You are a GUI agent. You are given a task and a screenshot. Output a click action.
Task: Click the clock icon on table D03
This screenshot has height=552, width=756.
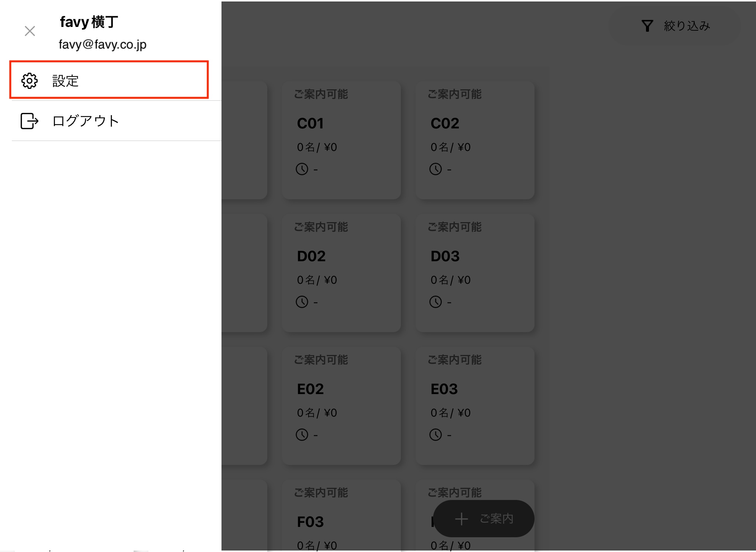click(x=436, y=302)
